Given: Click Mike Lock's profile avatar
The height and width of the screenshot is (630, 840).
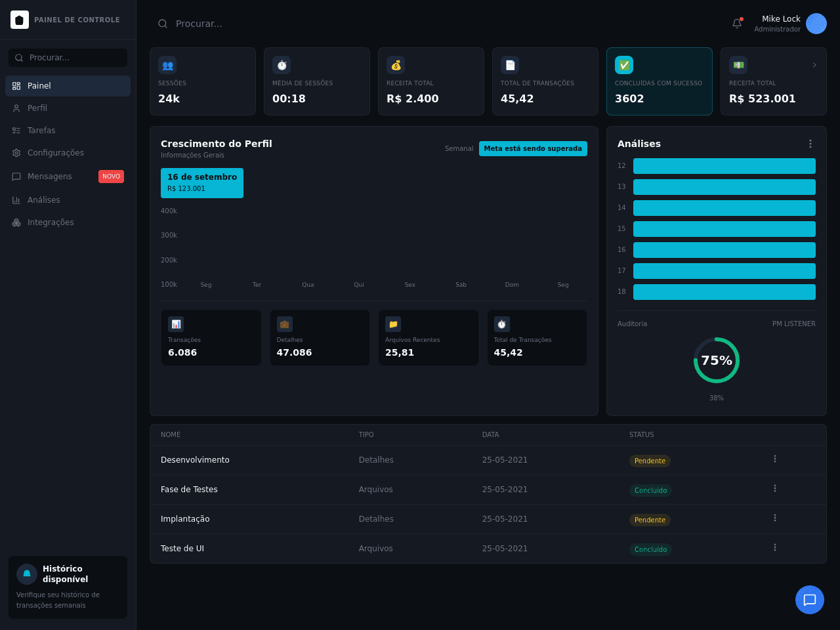Looking at the screenshot, I should pyautogui.click(x=816, y=24).
